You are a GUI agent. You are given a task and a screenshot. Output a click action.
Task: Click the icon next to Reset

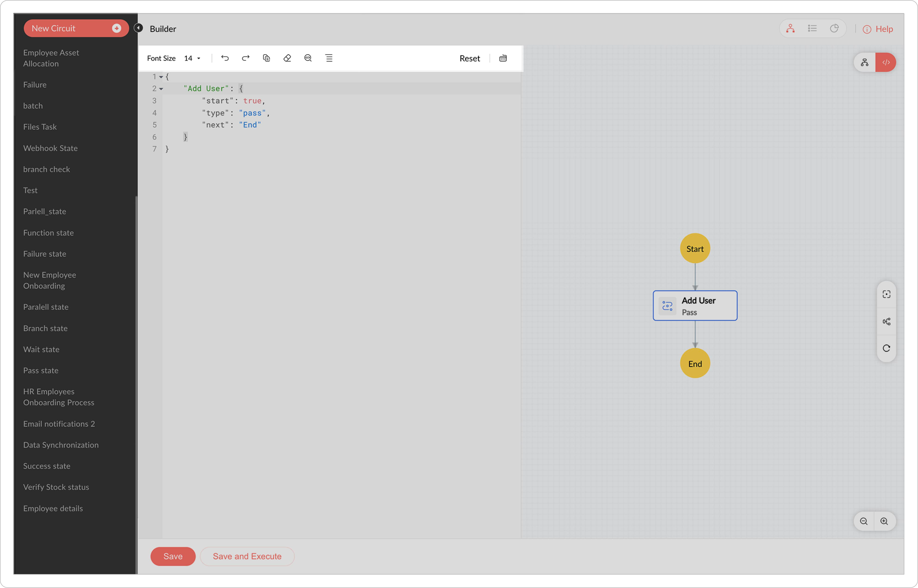pyautogui.click(x=503, y=58)
